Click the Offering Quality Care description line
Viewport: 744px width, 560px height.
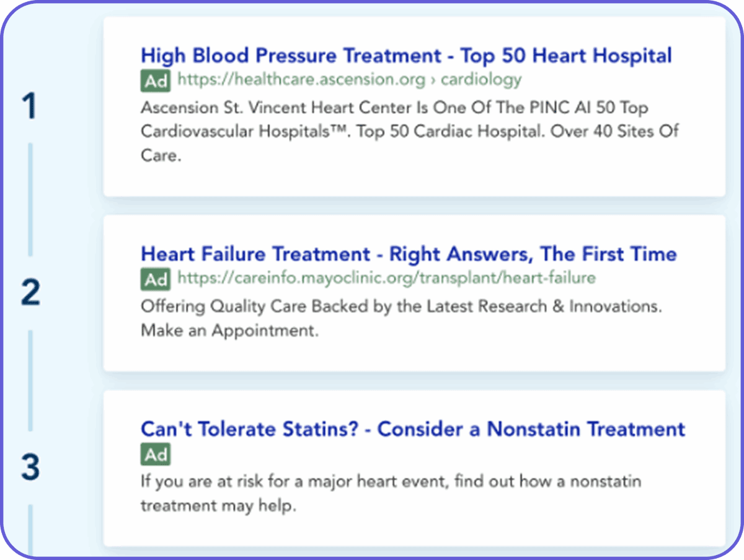[401, 307]
